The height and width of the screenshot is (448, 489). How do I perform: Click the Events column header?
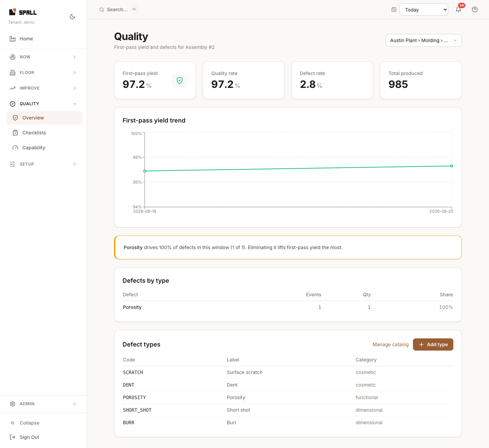click(313, 295)
